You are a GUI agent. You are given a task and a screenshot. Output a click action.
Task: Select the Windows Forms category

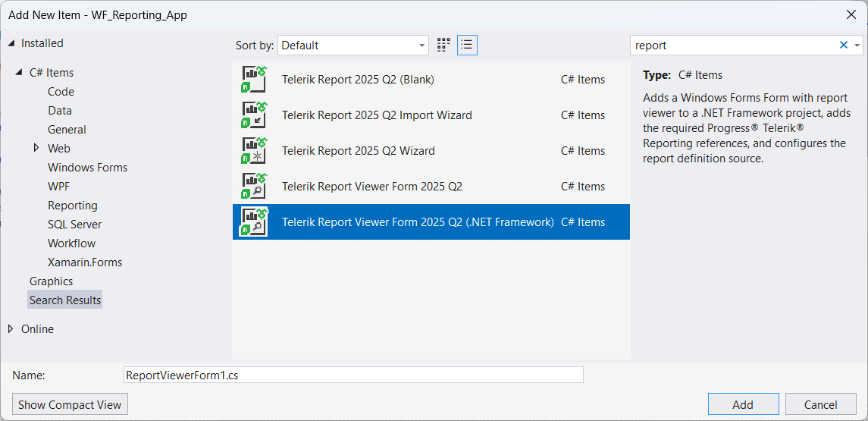point(87,168)
